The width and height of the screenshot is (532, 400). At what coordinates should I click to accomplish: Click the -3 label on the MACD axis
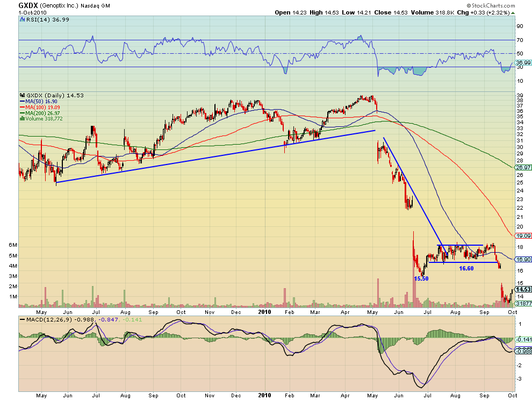click(520, 378)
